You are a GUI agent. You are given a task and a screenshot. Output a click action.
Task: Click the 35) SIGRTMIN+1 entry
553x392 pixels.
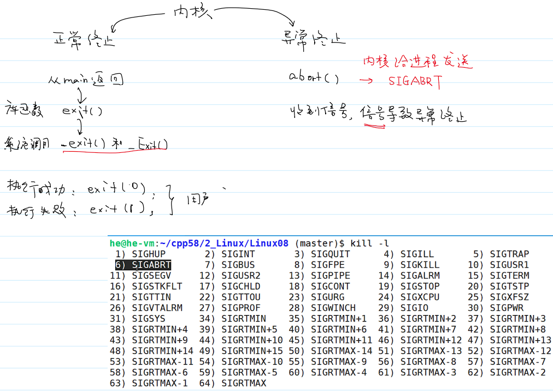(x=328, y=319)
